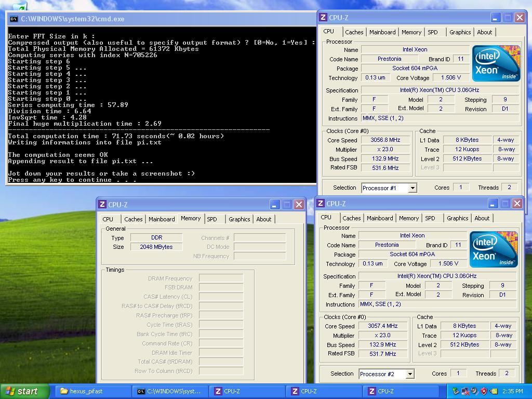Select Caches tab in the Processor #2 CPU-Z window
Image resolution: width=532 pixels, height=399 pixels.
(352, 218)
